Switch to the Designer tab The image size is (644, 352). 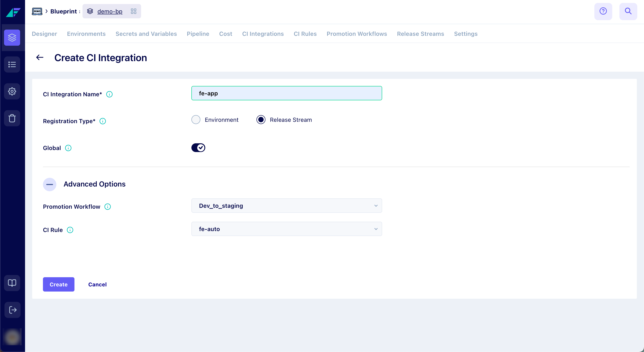(44, 34)
